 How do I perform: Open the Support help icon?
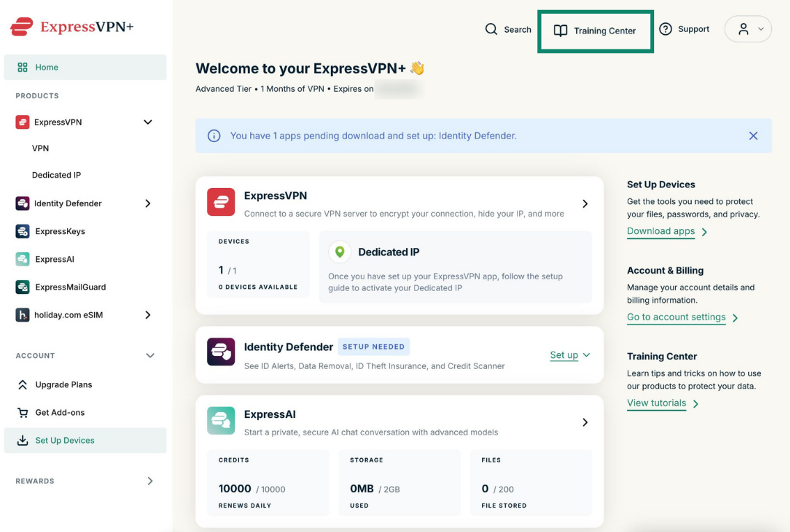665,29
